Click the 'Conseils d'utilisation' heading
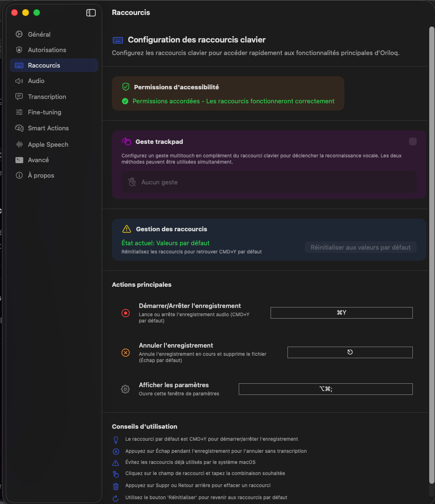The height and width of the screenshot is (504, 435). (x=145, y=427)
